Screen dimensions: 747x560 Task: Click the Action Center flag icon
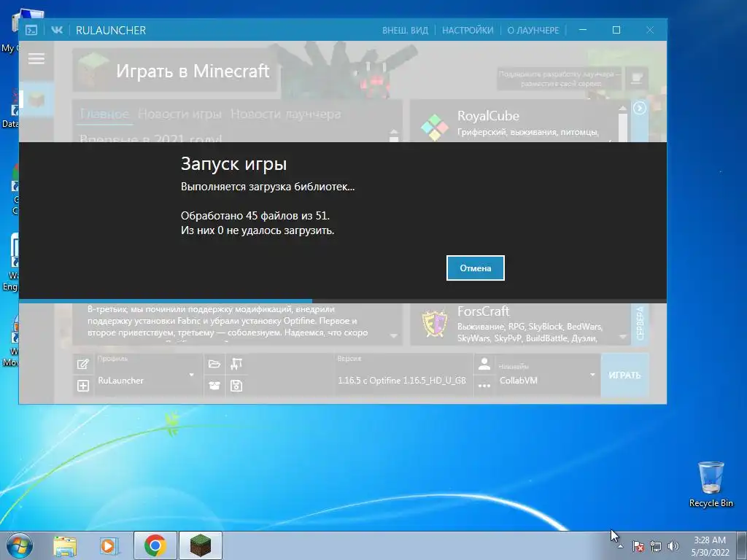coord(638,546)
